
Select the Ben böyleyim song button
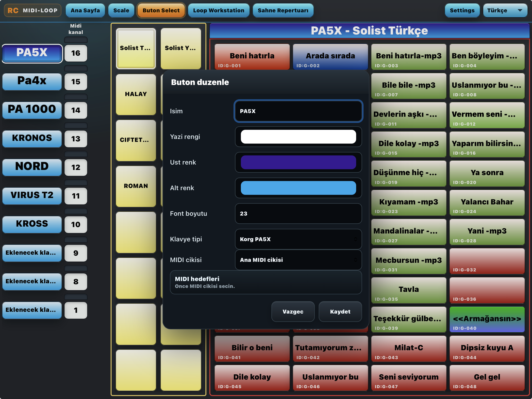[487, 57]
